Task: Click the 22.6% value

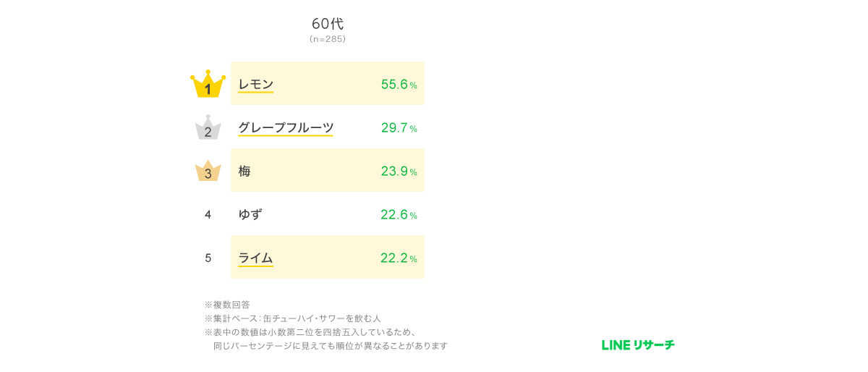Action: (x=399, y=215)
